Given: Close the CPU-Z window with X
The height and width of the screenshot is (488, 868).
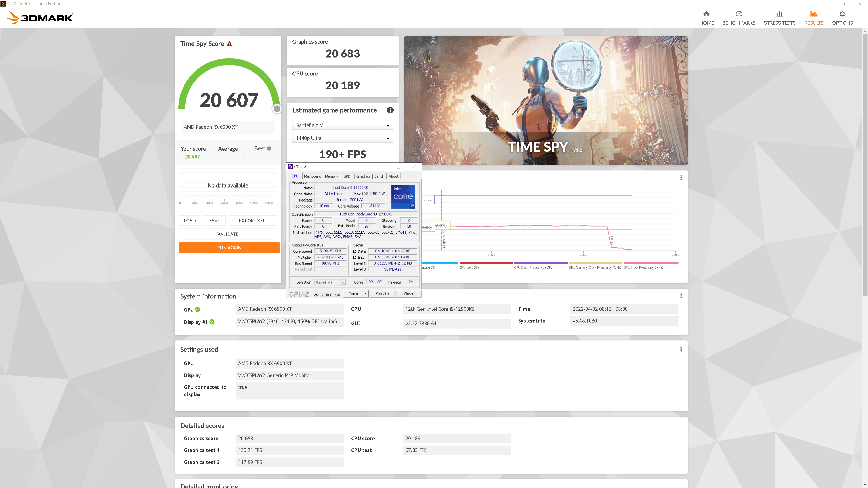Looking at the screenshot, I should (414, 167).
